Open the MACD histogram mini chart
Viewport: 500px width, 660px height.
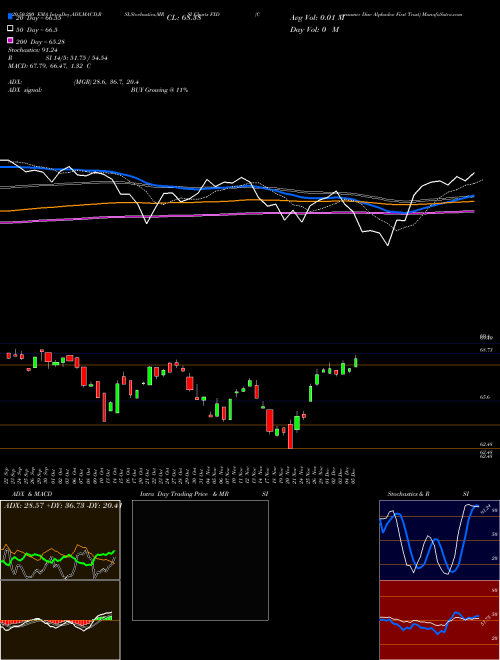tap(60, 620)
